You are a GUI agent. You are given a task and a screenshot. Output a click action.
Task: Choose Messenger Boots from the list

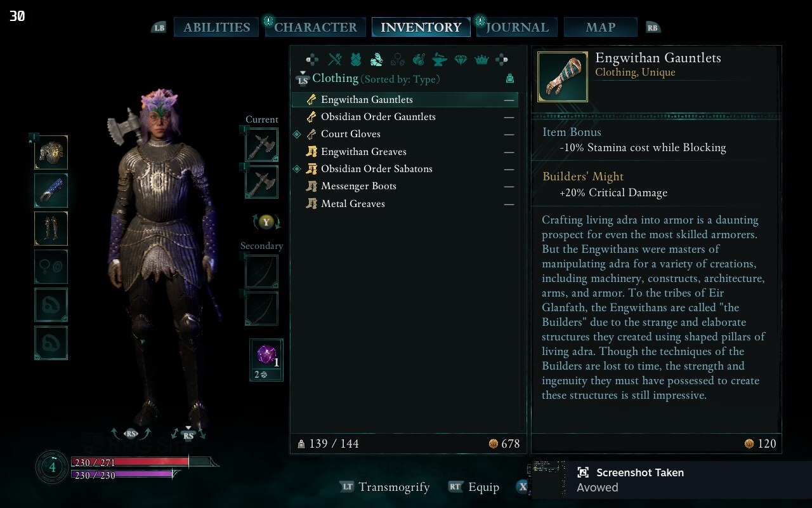[405, 186]
